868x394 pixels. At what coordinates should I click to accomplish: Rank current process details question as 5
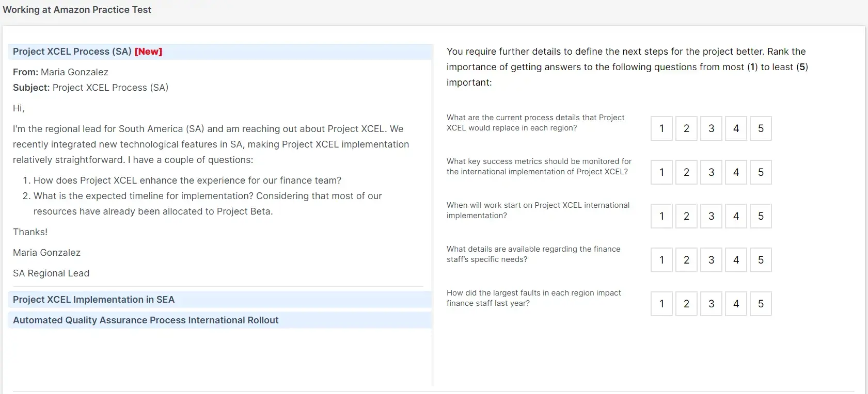pyautogui.click(x=761, y=128)
